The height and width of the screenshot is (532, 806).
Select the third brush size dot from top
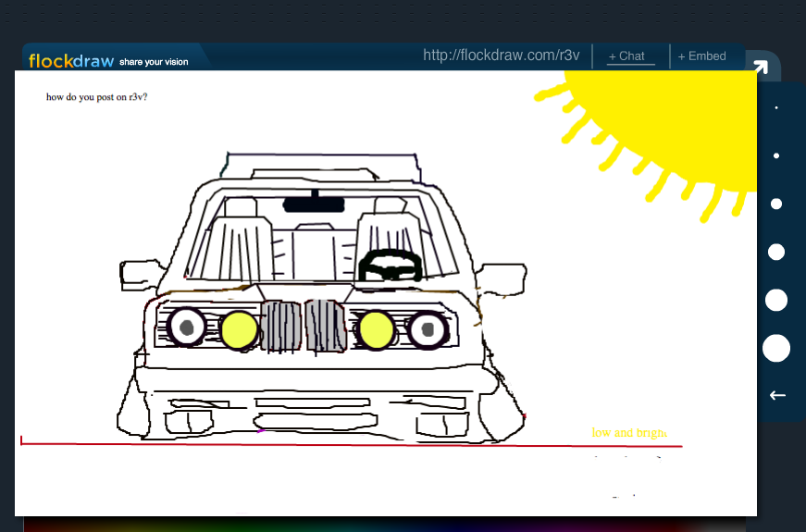(776, 204)
